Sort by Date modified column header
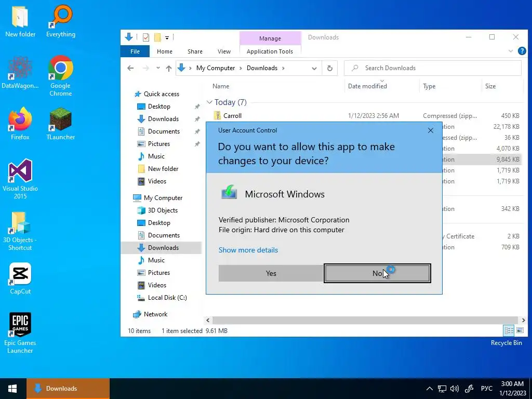This screenshot has width=532, height=399. pos(367,86)
